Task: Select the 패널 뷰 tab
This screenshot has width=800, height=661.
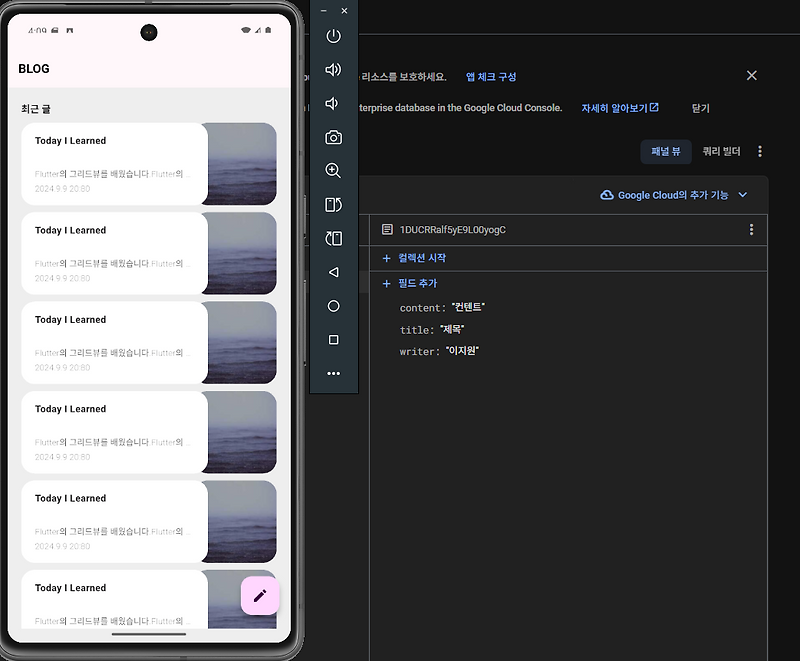Action: pyautogui.click(x=665, y=152)
